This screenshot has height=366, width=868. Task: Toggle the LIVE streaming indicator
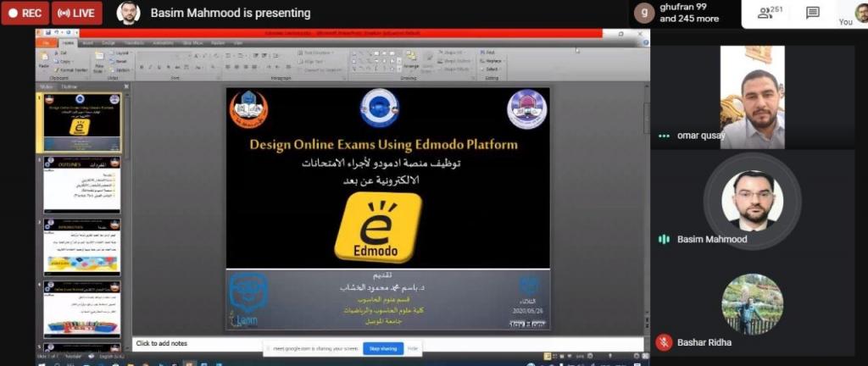76,13
